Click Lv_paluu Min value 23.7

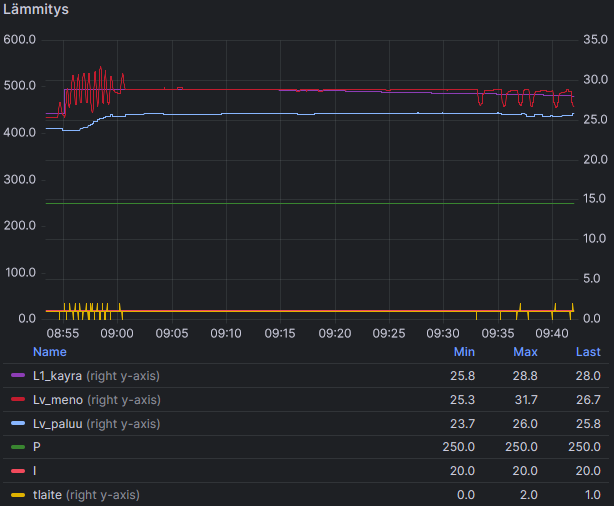coord(462,424)
